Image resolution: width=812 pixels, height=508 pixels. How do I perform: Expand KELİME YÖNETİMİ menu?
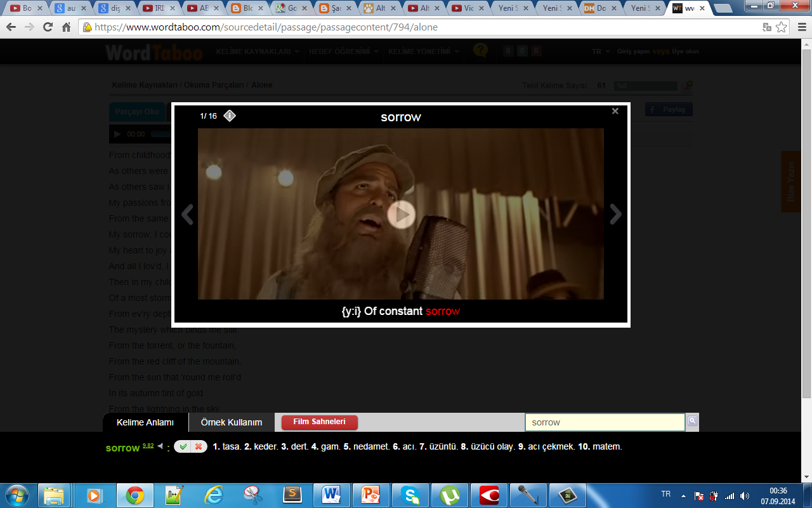[423, 51]
